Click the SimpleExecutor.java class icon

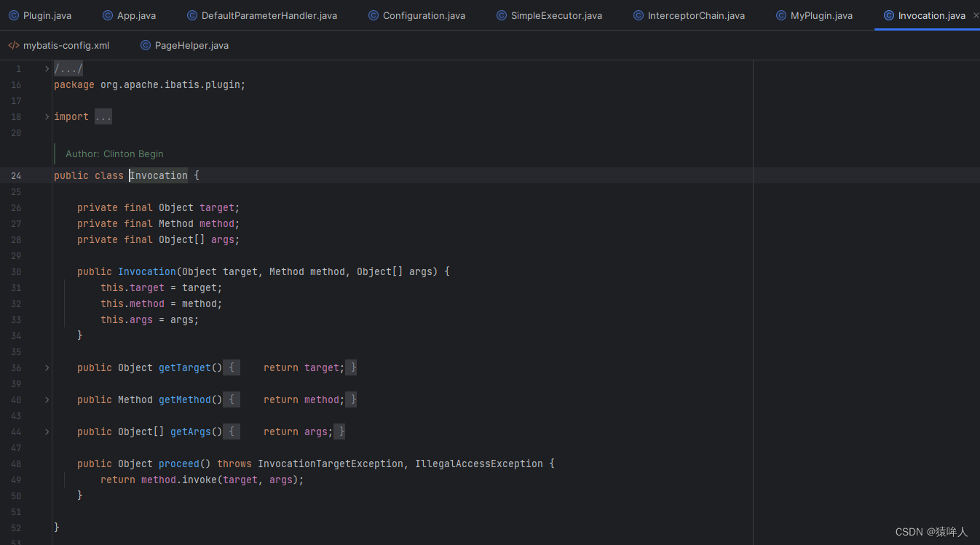pos(502,15)
